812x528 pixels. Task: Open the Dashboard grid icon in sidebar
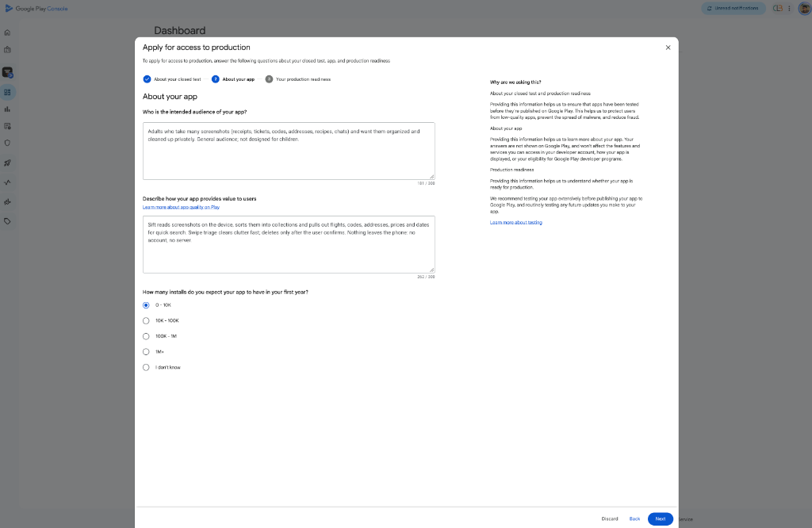coord(7,92)
